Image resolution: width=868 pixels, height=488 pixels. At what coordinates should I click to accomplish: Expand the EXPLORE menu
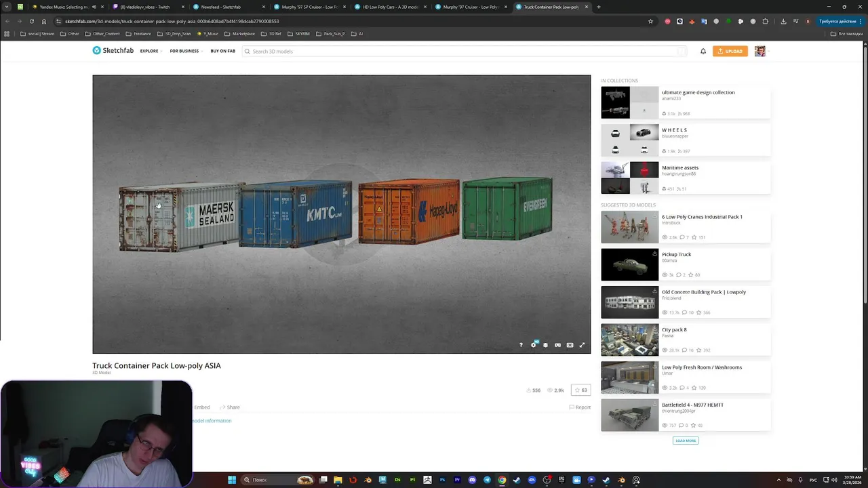pos(151,51)
